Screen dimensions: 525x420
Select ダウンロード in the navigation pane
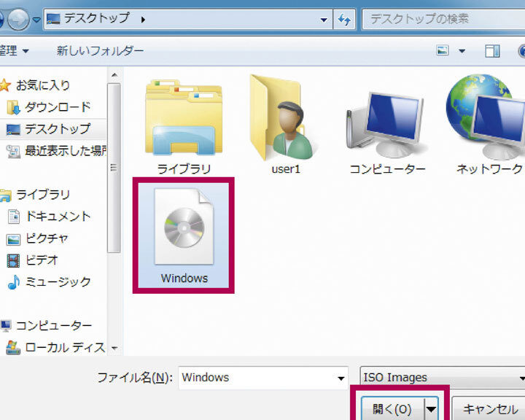(58, 107)
